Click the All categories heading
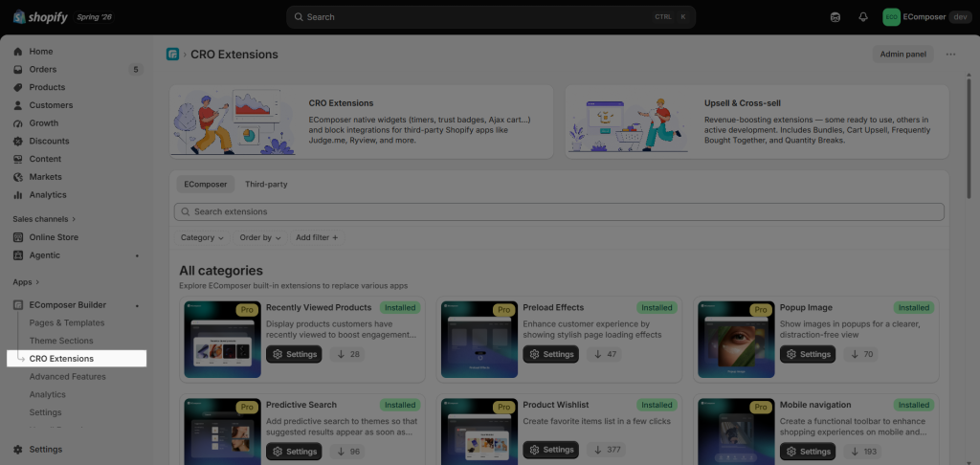 click(221, 271)
